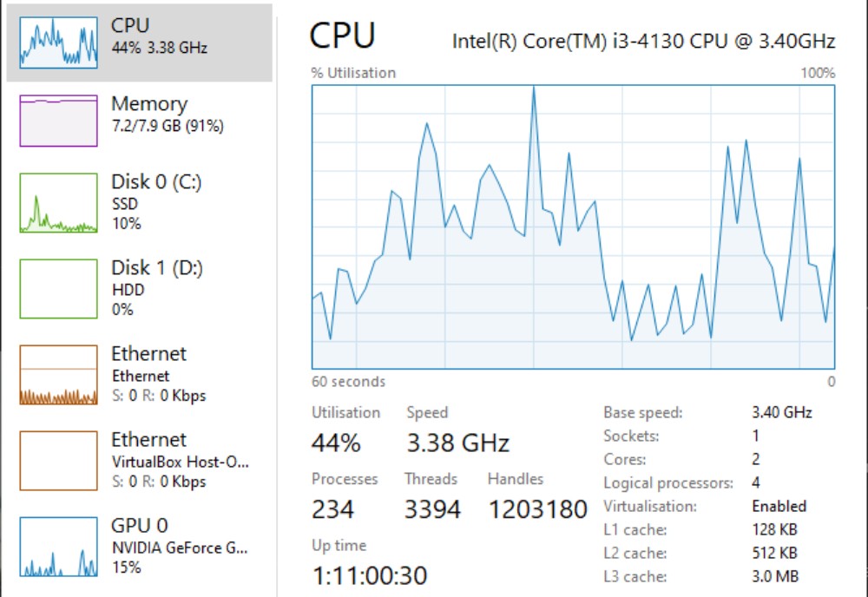The width and height of the screenshot is (868, 597).
Task: Click the Virtualisation Enabled status text
Action: click(779, 506)
